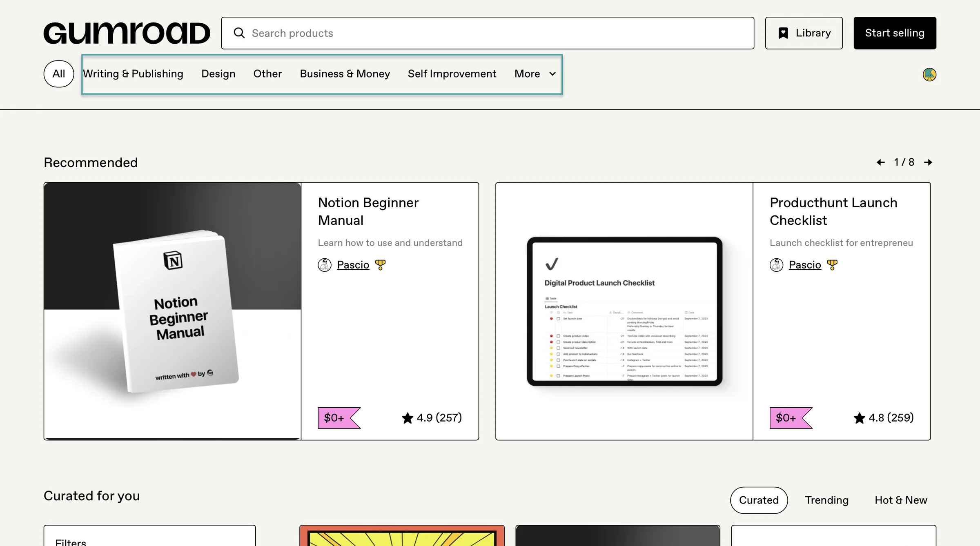The height and width of the screenshot is (546, 980).
Task: Click Pascio avatar on Producthunt Launch Checklist card
Action: 776,265
